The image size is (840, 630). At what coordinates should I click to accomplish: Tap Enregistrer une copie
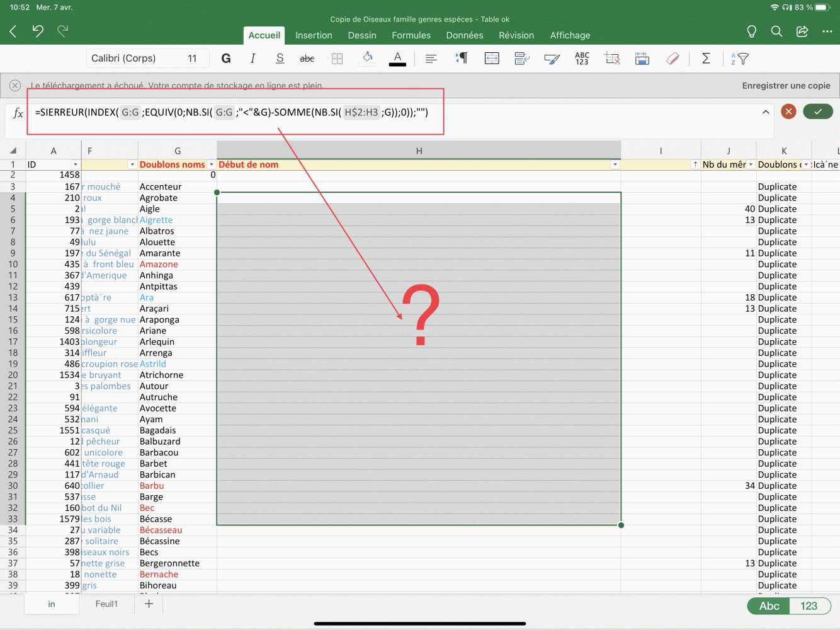click(786, 86)
